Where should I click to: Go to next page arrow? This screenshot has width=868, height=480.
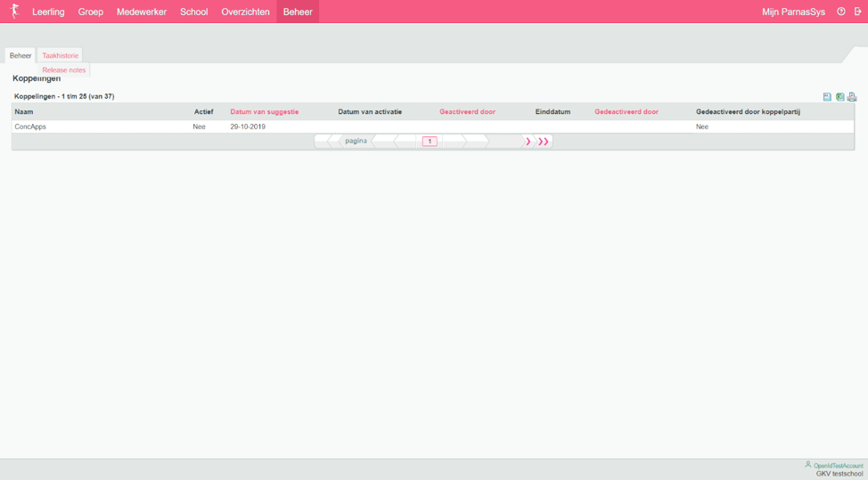click(x=528, y=142)
